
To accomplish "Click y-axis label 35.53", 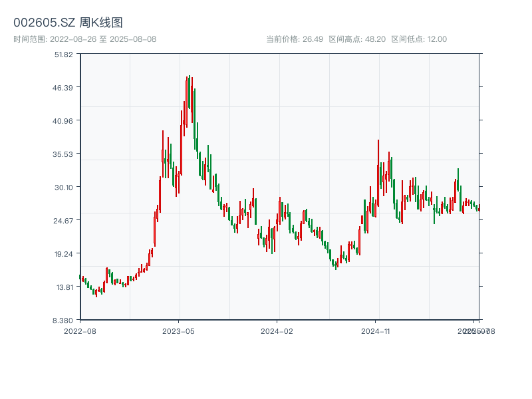I will [63, 154].
